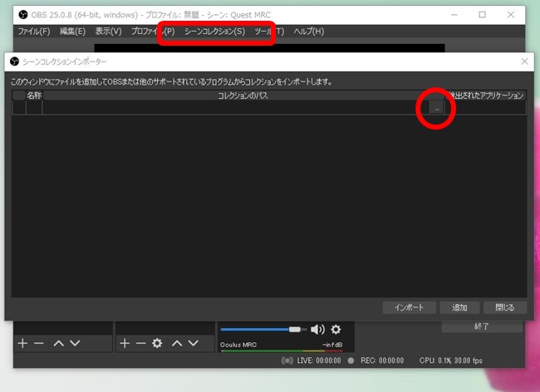
Task: Close the OBS main window
Action: pos(511,15)
